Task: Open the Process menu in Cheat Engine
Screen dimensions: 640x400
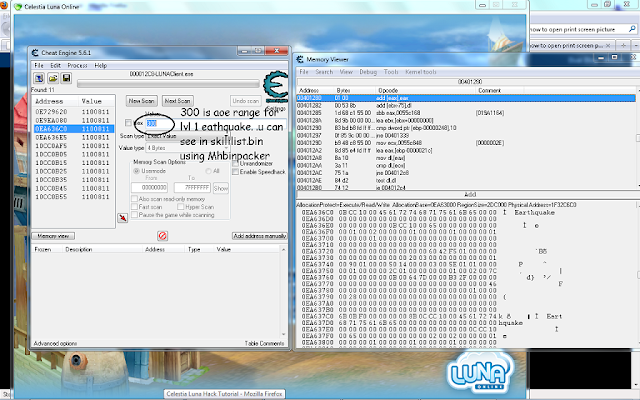Action: tap(77, 65)
